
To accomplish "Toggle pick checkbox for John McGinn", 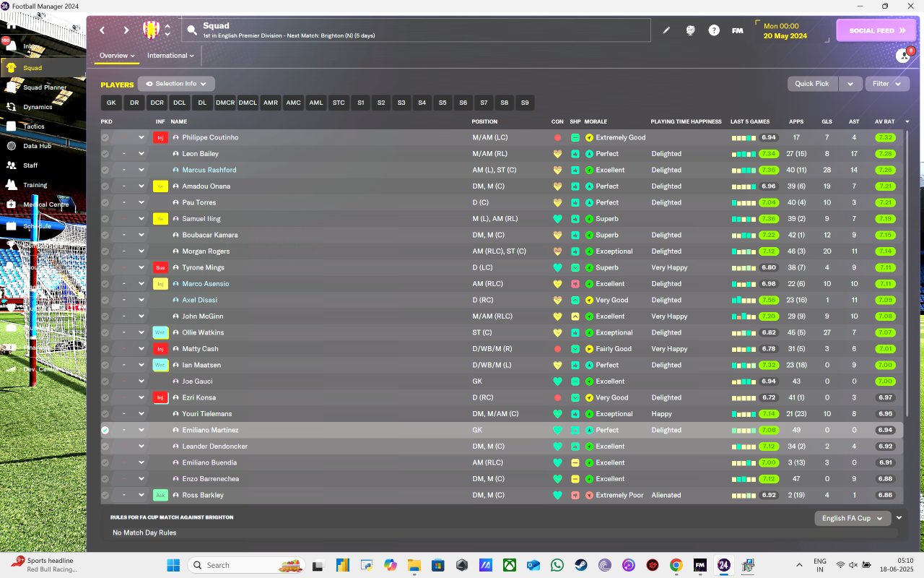I will point(105,316).
